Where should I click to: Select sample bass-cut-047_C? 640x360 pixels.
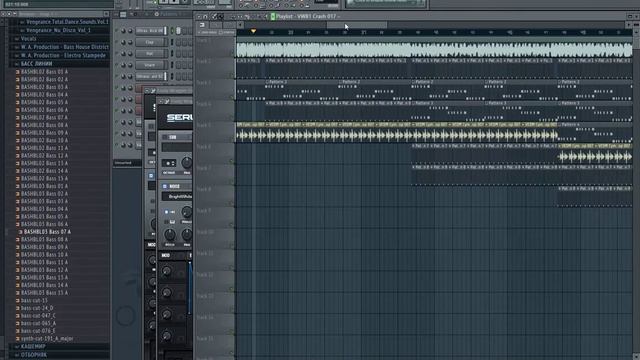pyautogui.click(x=38, y=316)
